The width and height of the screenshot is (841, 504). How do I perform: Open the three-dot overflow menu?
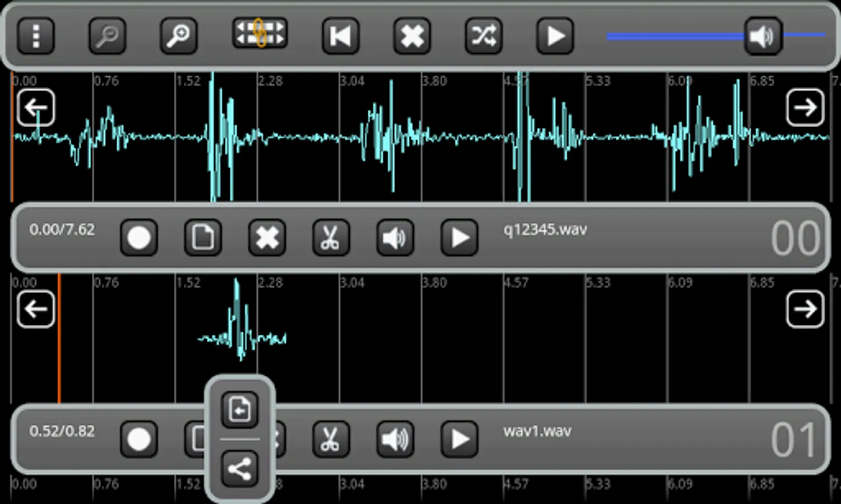pos(36,36)
